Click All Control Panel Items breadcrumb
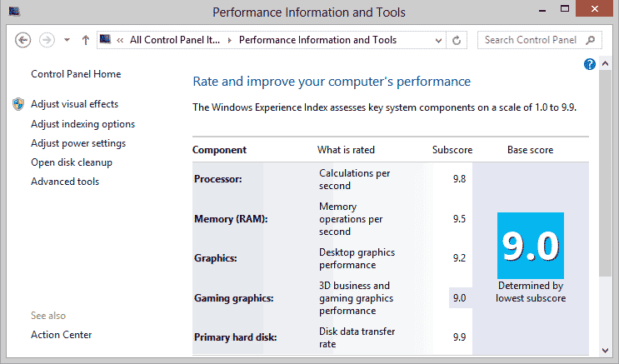The width and height of the screenshot is (619, 364). pyautogui.click(x=175, y=40)
